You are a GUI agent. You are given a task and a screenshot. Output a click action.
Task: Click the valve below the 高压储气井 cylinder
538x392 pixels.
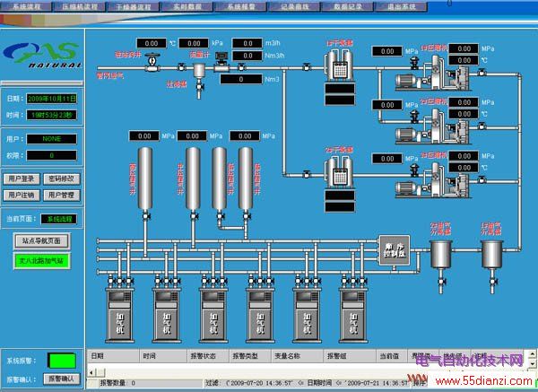[x=146, y=216]
